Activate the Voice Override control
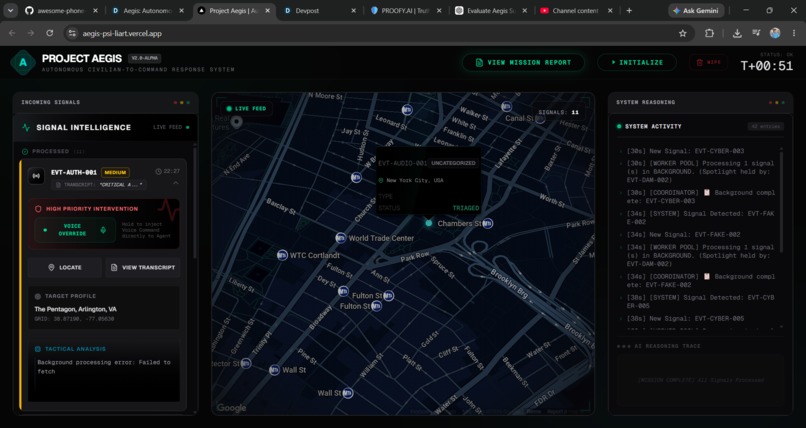The width and height of the screenshot is (806, 428). (75, 230)
